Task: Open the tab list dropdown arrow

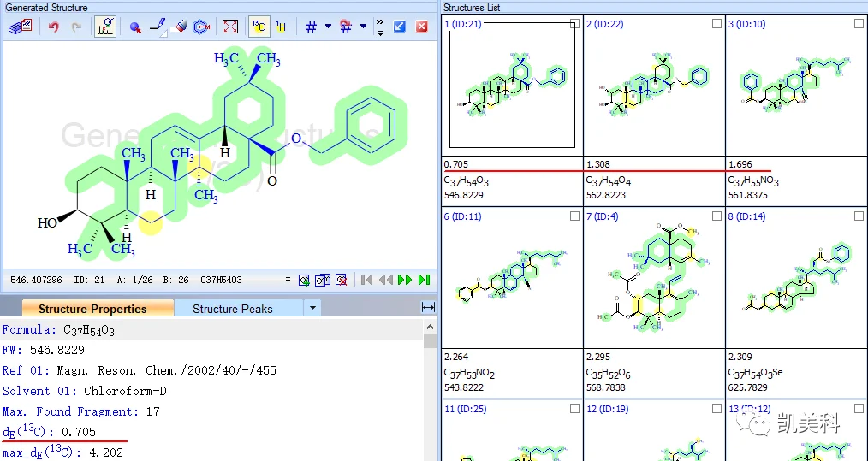Action: pos(312,308)
